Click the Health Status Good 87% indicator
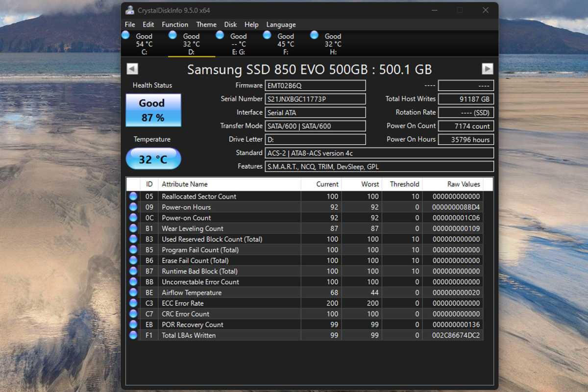 pos(152,110)
